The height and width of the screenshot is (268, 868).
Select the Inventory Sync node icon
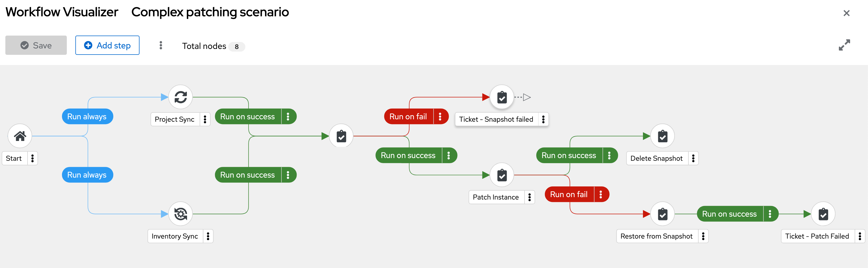point(181,214)
